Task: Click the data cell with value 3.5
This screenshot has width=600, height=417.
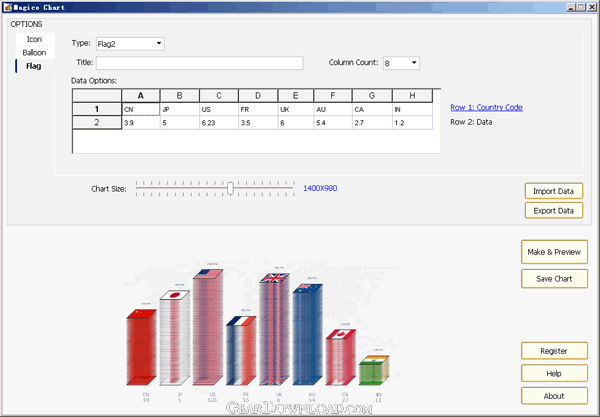Action: 258,123
